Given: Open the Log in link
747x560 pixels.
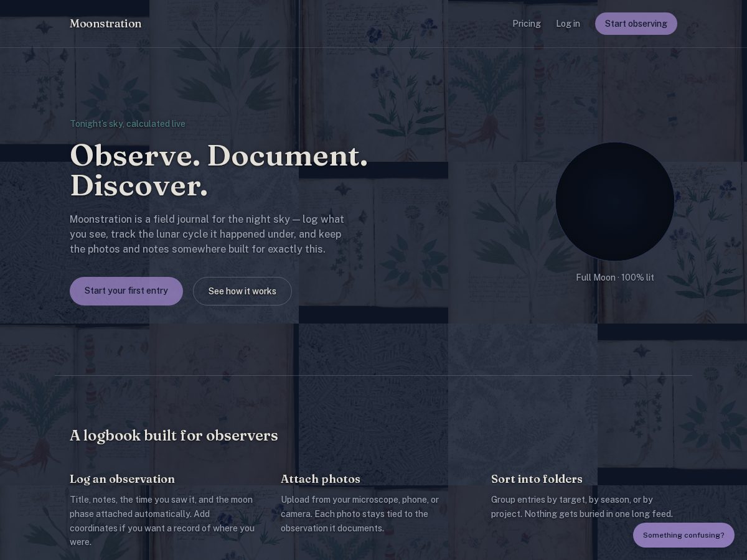Looking at the screenshot, I should (x=568, y=24).
